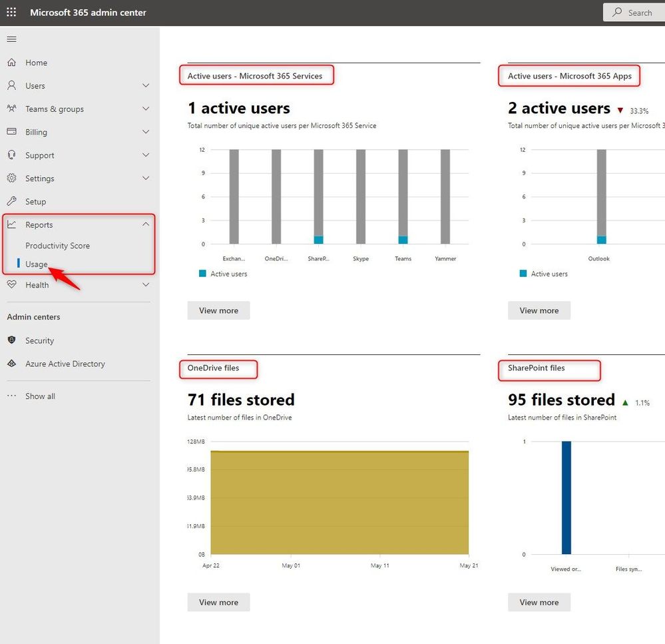
Task: Click the Health heart icon
Action: 12,284
